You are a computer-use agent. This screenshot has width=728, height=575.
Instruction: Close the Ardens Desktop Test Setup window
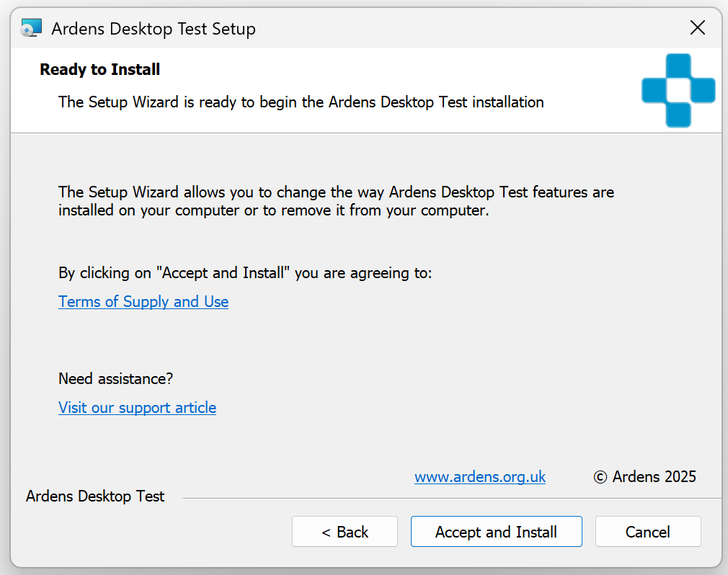point(697,28)
